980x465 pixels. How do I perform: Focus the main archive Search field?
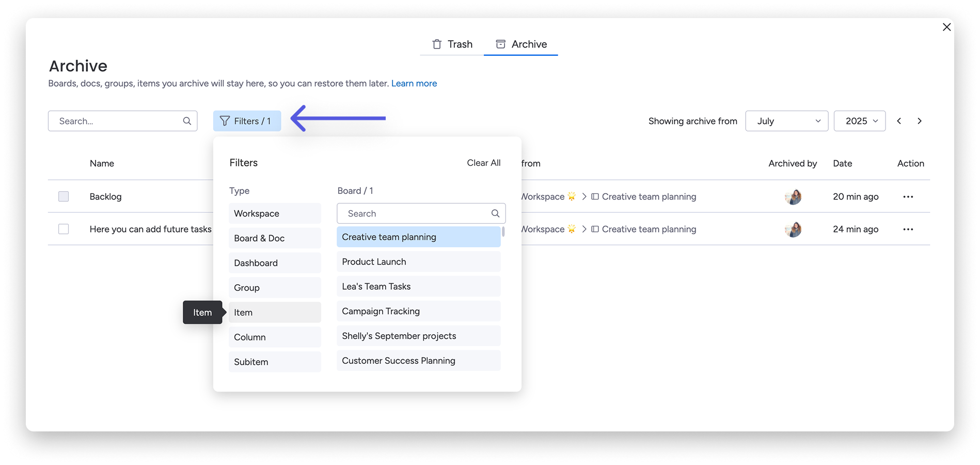123,121
